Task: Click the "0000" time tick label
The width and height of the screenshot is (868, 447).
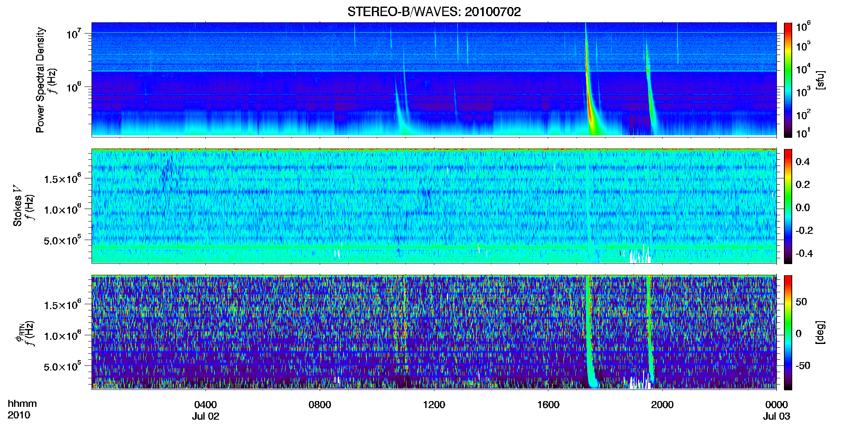Action: coord(776,404)
